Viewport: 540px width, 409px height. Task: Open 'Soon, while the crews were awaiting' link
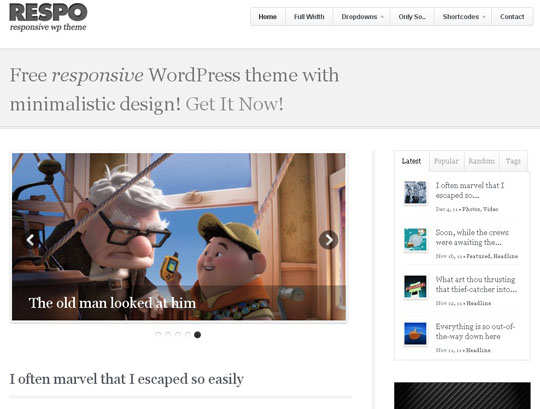[472, 237]
